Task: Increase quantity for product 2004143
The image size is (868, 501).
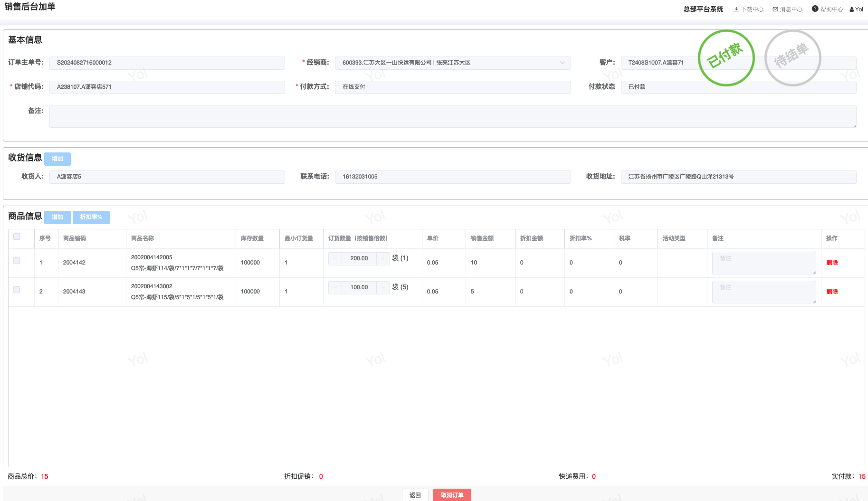Action: (x=383, y=287)
